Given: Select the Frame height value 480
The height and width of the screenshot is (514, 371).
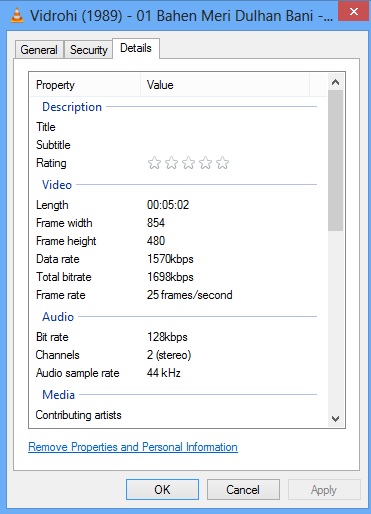Looking at the screenshot, I should click(156, 241).
